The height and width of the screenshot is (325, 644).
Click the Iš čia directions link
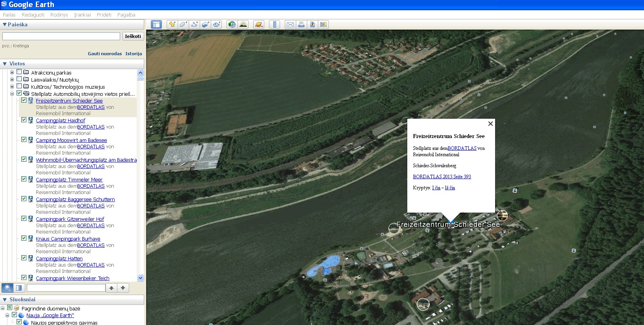click(x=450, y=188)
